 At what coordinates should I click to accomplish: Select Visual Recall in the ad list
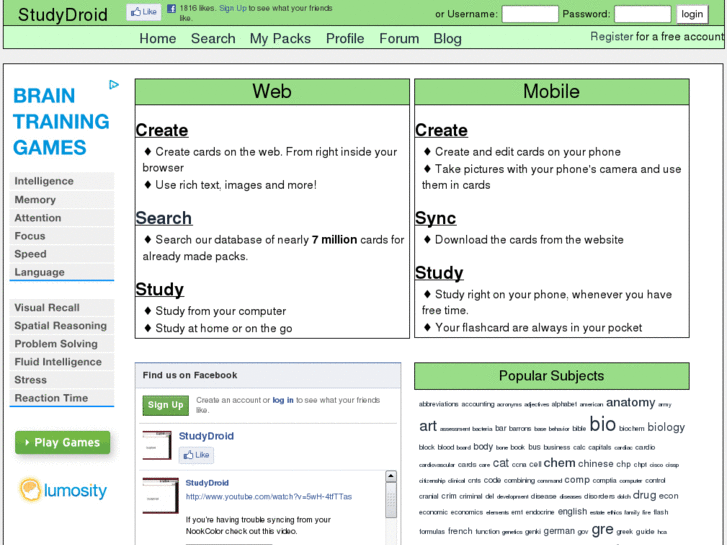tap(62, 308)
